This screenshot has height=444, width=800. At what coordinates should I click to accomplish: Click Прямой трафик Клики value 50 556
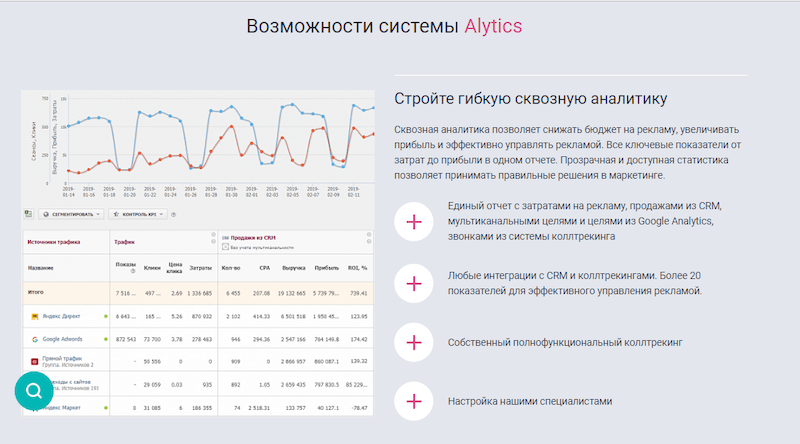click(152, 362)
